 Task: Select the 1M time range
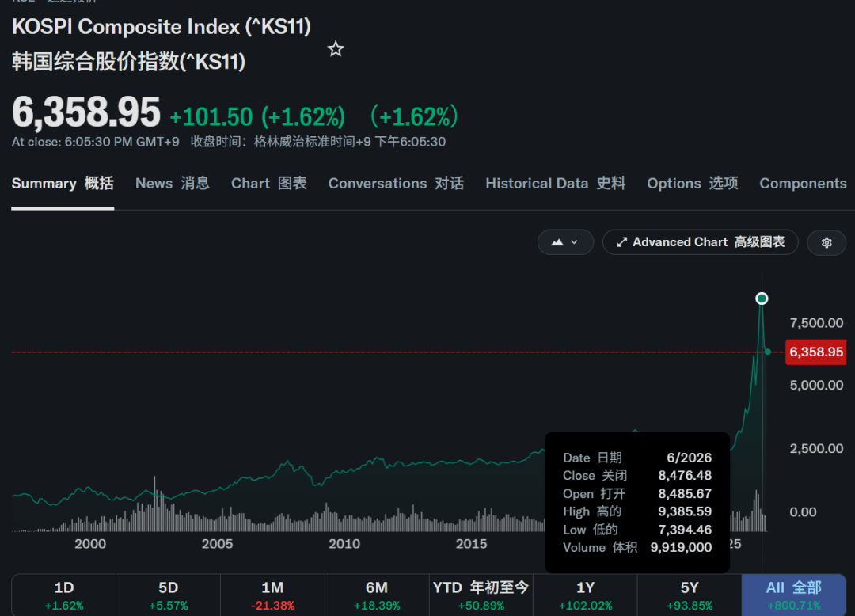(272, 595)
